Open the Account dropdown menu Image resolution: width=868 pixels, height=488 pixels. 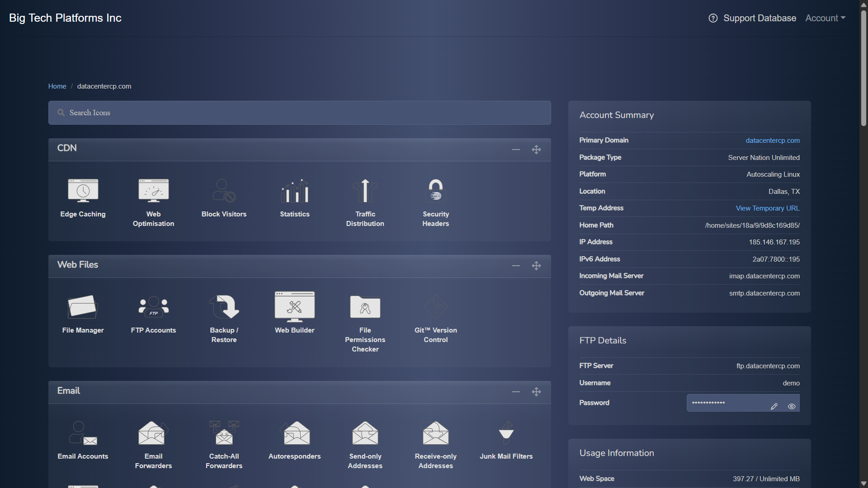(x=825, y=18)
